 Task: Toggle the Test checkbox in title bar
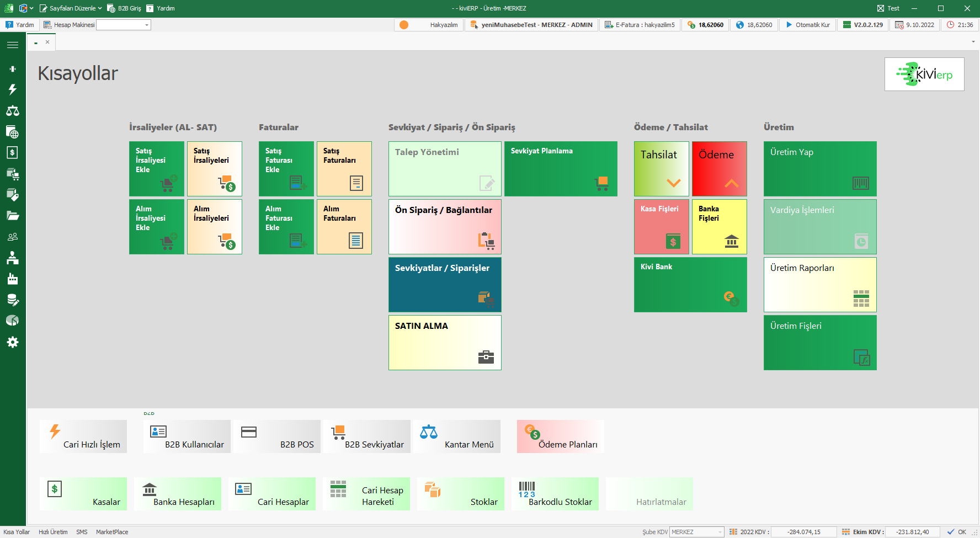point(881,8)
